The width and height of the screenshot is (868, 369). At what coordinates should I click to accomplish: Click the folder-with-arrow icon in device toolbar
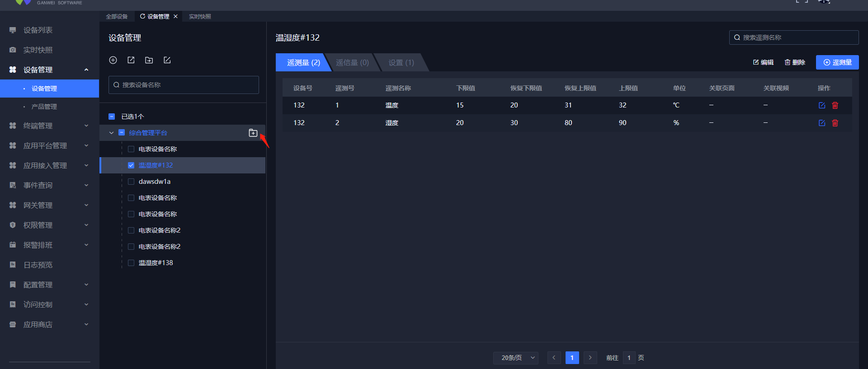pos(149,60)
